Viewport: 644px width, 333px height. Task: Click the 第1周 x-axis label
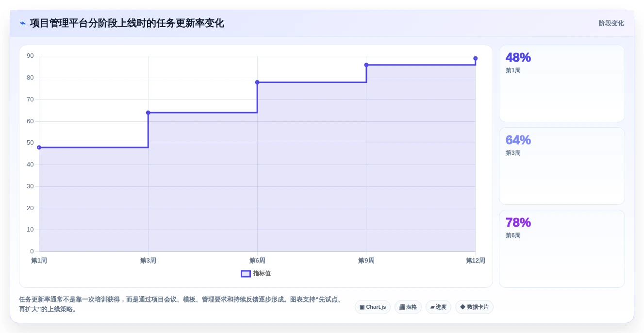pyautogui.click(x=39, y=261)
